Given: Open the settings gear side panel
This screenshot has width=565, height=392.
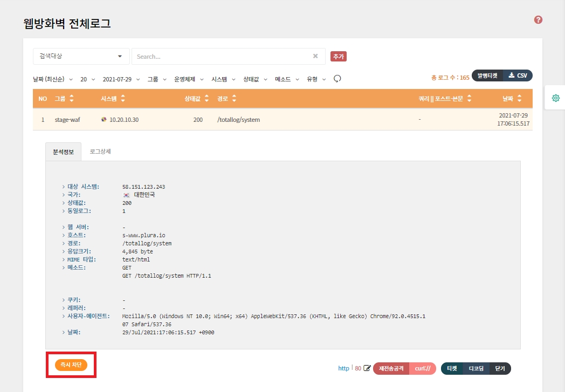Looking at the screenshot, I should [x=556, y=98].
